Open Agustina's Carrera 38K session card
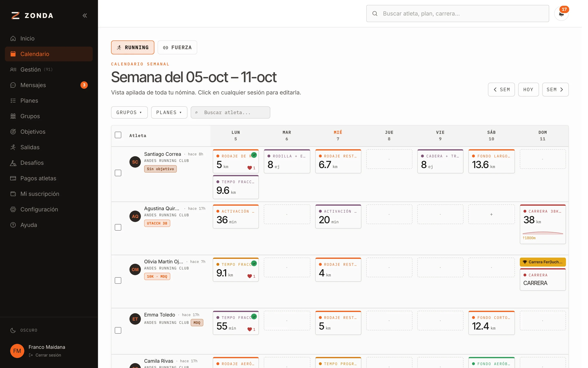The height and width of the screenshot is (368, 588). pyautogui.click(x=542, y=224)
